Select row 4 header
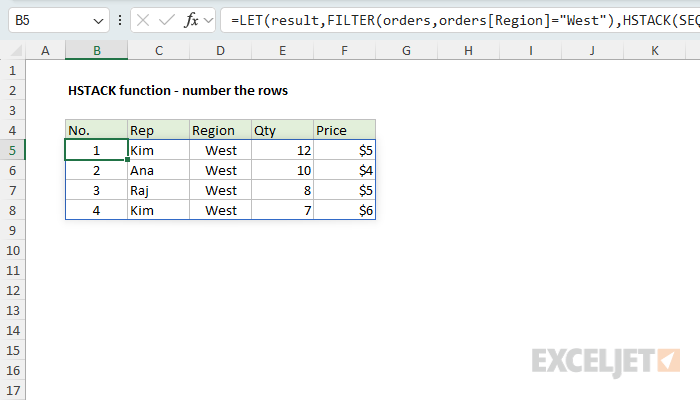 coord(12,130)
